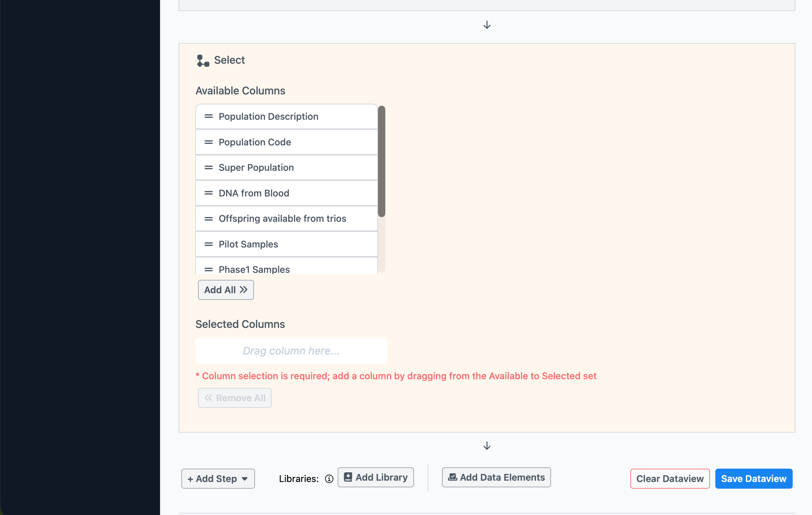
Task: Click drag handle icon for DNA from Blood
Action: 208,193
